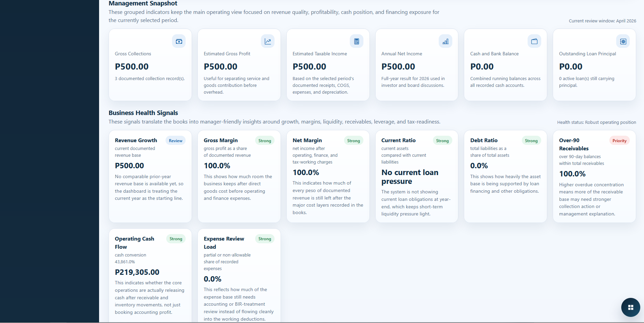This screenshot has height=323, width=644.
Task: Click the P219,305.00 operating cash flow value
Action: pyautogui.click(x=137, y=272)
